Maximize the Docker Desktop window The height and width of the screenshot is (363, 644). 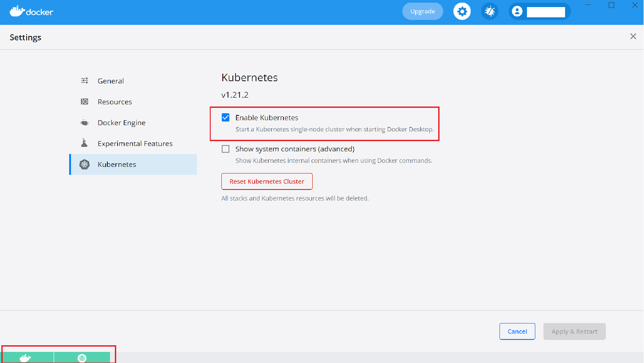pos(611,5)
